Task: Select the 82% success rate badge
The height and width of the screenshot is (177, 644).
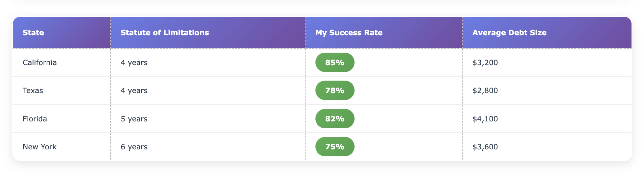Action: click(x=335, y=118)
